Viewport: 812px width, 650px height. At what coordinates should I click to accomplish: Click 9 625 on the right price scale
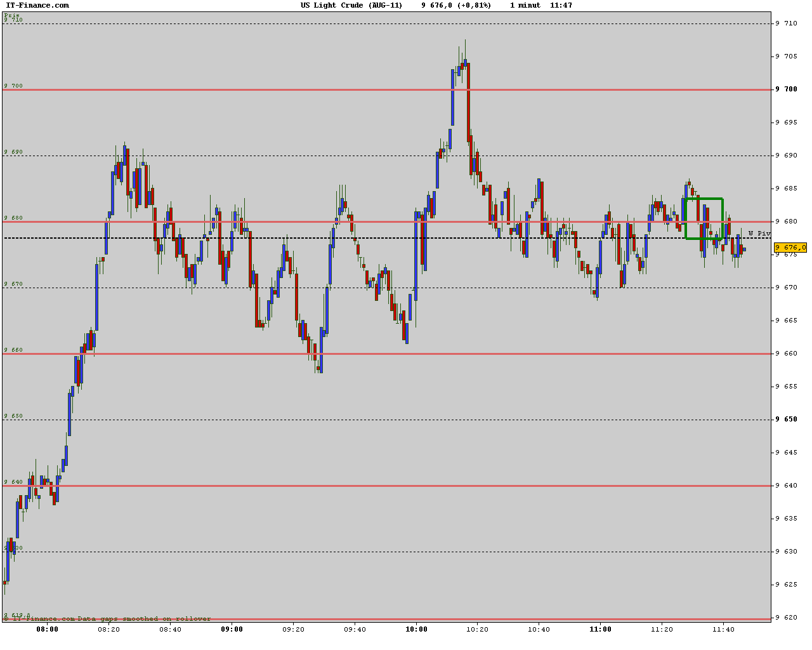coord(786,585)
